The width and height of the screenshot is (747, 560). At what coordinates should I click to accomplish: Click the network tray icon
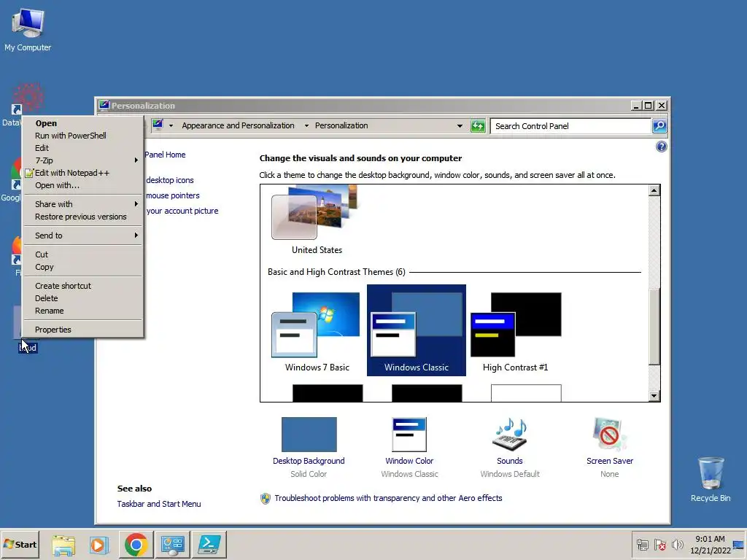point(642,544)
